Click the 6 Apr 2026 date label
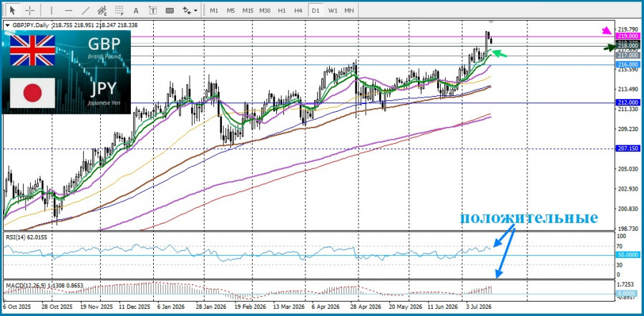This screenshot has height=316, width=644. (326, 307)
